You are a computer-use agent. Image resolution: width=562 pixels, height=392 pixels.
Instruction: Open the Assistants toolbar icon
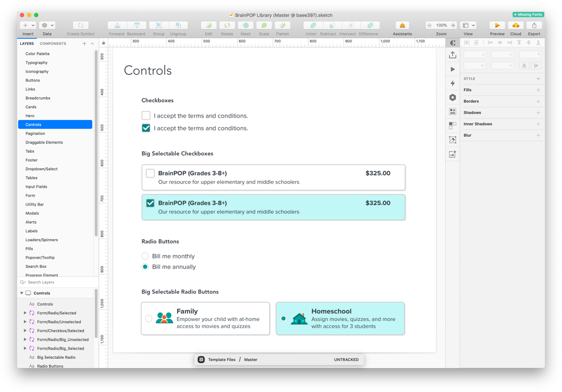pos(403,25)
